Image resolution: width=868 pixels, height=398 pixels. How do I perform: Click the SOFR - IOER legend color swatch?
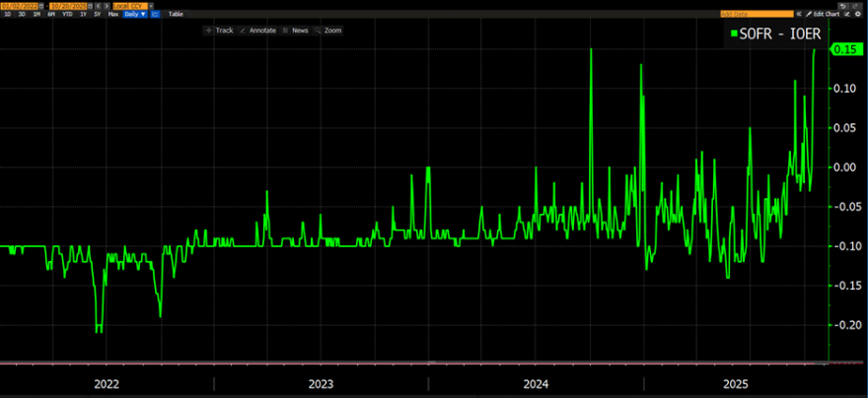click(733, 34)
